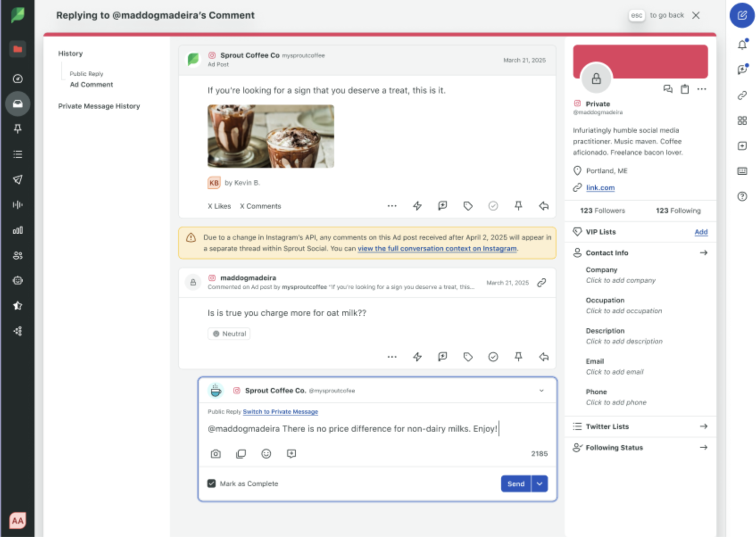Click the link chain icon in right rail

tap(742, 95)
